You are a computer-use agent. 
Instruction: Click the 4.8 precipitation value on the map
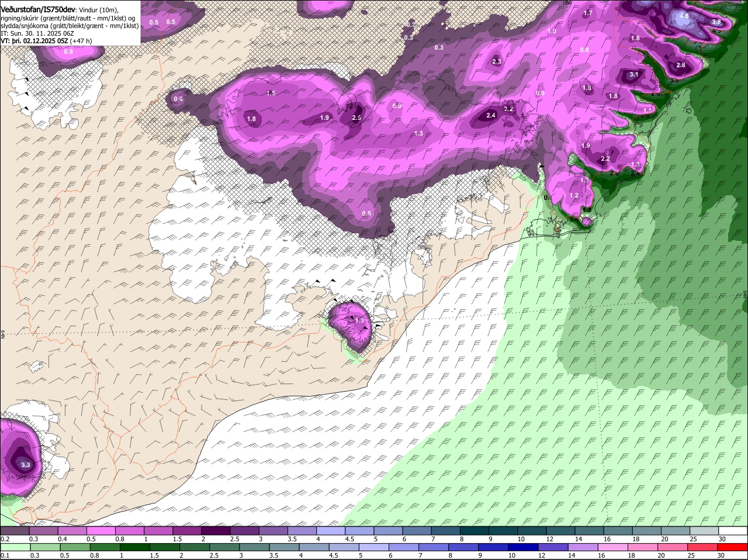click(684, 16)
